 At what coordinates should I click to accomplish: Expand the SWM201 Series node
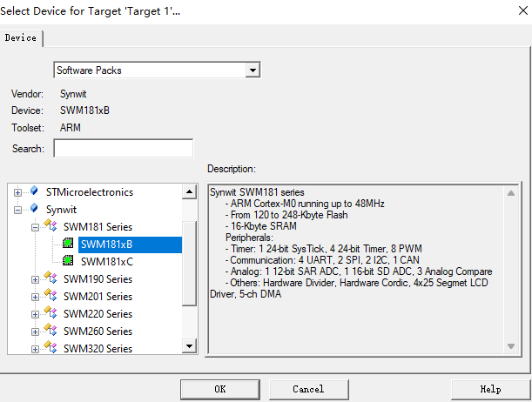tap(36, 297)
